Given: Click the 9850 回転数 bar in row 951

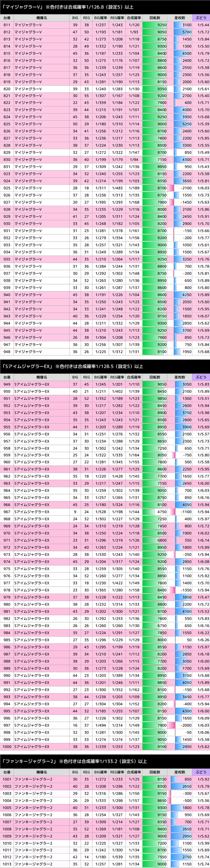Looking at the screenshot, I should (155, 398).
